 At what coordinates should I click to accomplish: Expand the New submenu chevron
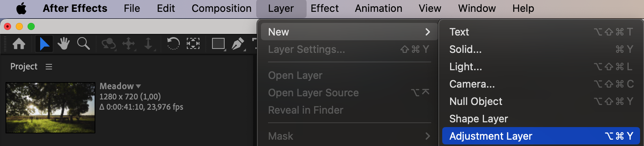coord(428,32)
